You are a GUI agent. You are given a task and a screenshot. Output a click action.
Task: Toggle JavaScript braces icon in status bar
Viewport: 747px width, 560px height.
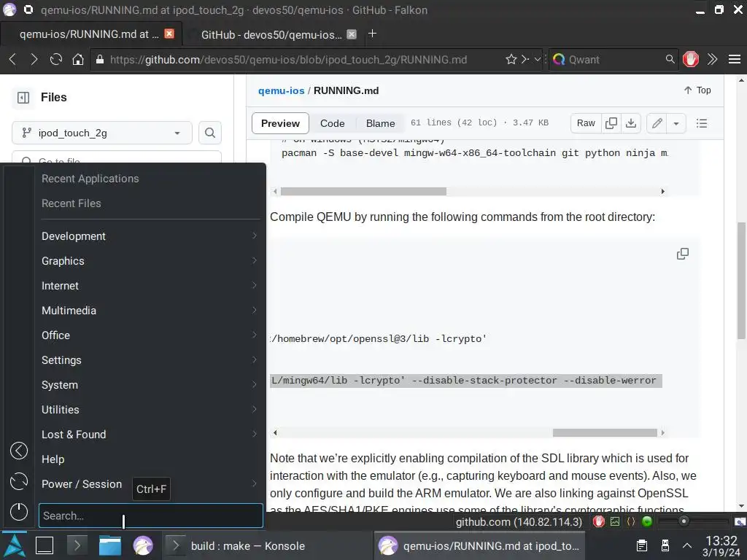coord(631,522)
